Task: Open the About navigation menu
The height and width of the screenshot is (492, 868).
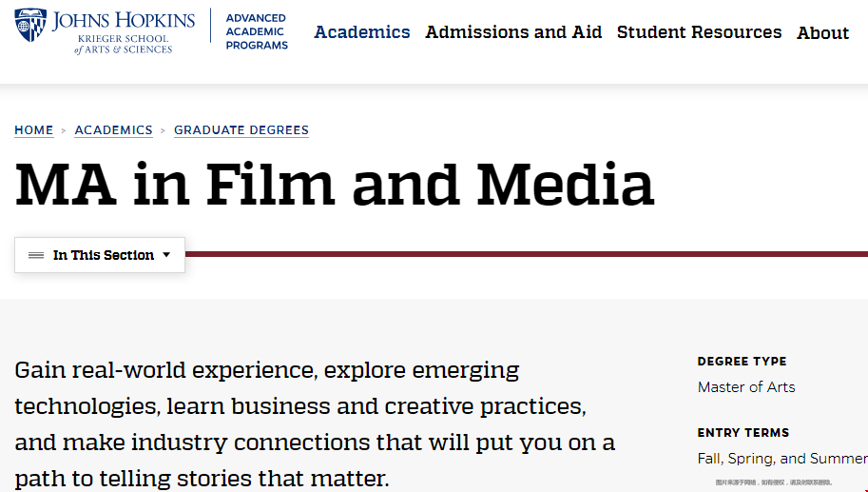Action: pos(822,33)
